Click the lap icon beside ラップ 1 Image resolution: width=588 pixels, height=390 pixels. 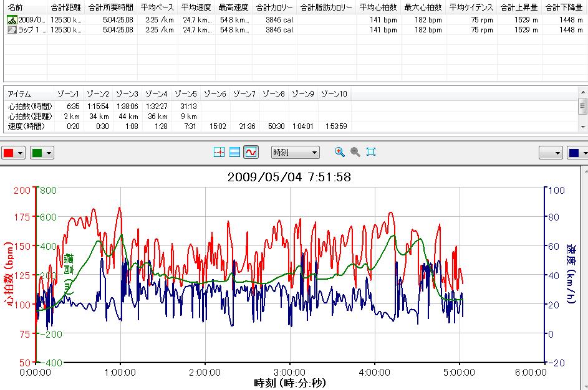[x=12, y=30]
